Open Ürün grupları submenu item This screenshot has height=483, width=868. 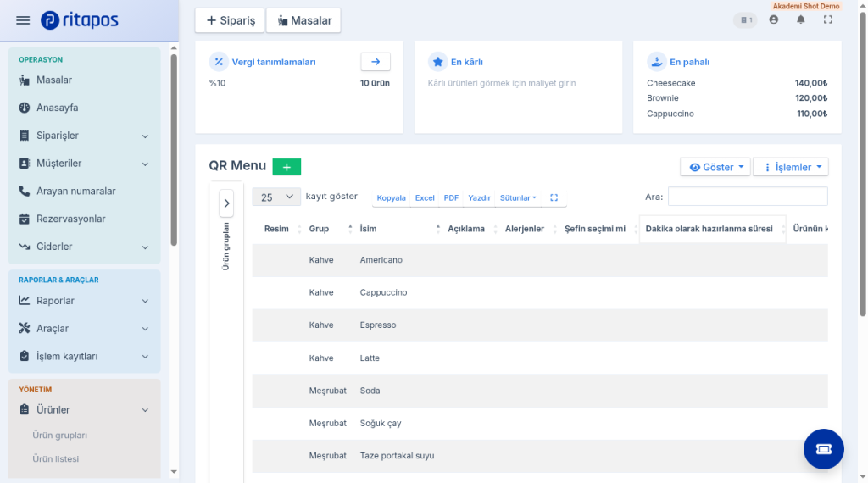pos(60,436)
